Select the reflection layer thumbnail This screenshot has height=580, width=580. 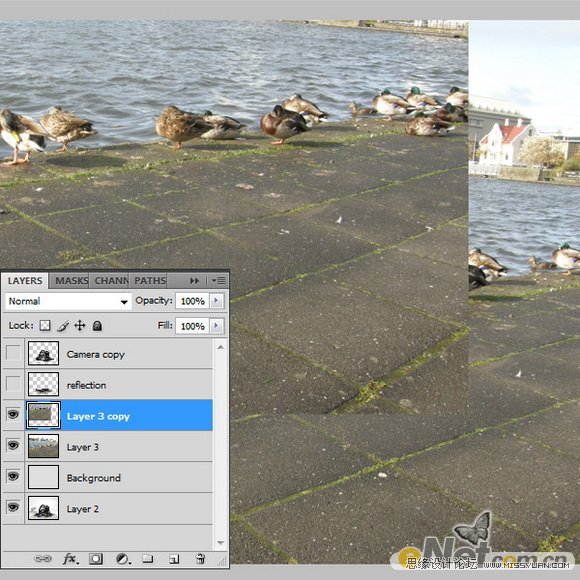click(43, 384)
